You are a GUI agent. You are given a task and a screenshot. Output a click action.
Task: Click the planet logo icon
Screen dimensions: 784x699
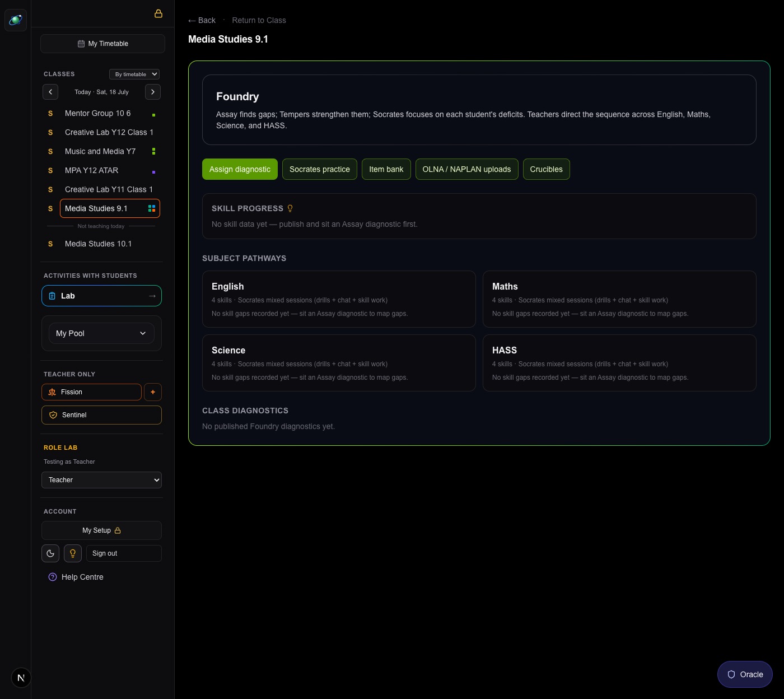pos(16,20)
